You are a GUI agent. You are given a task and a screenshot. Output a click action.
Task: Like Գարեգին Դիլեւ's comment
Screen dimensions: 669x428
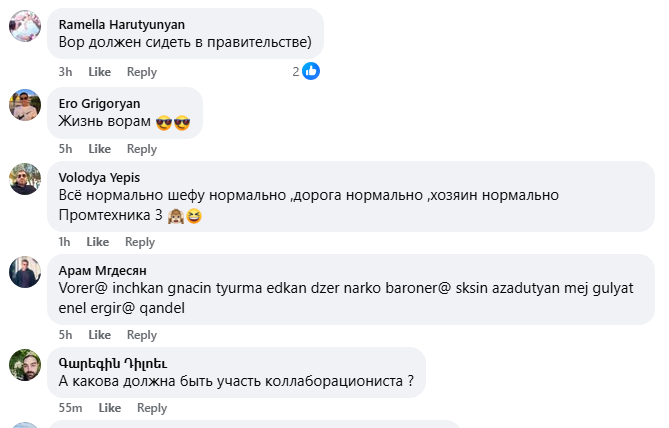point(109,408)
